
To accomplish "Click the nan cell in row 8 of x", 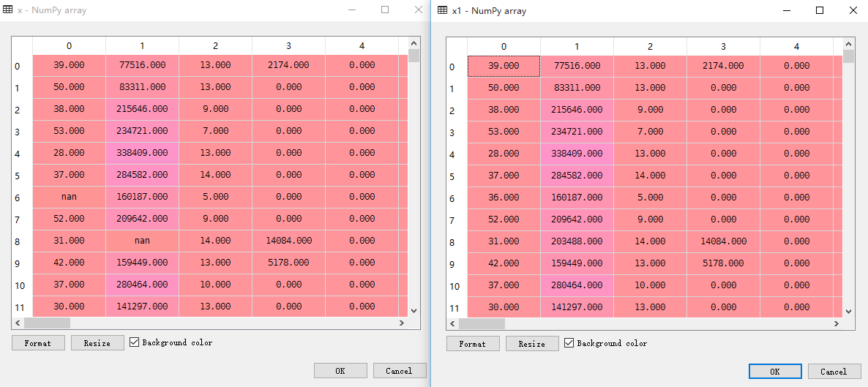I will click(x=142, y=241).
